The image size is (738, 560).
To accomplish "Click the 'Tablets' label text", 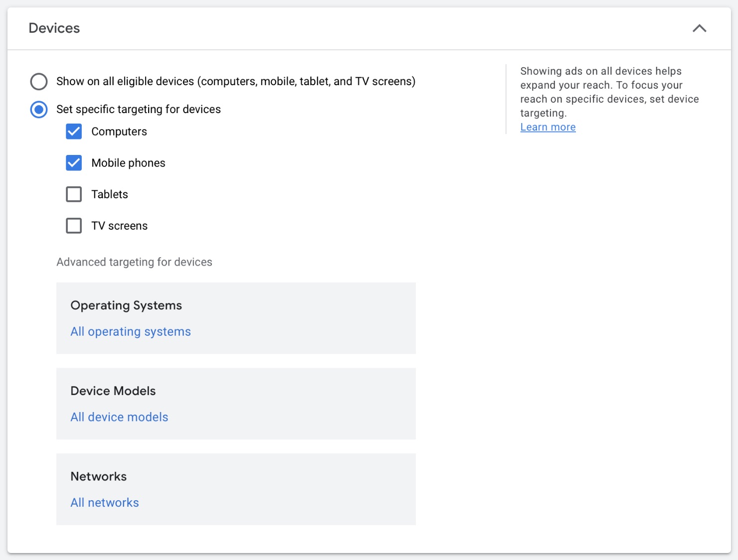I will [110, 194].
